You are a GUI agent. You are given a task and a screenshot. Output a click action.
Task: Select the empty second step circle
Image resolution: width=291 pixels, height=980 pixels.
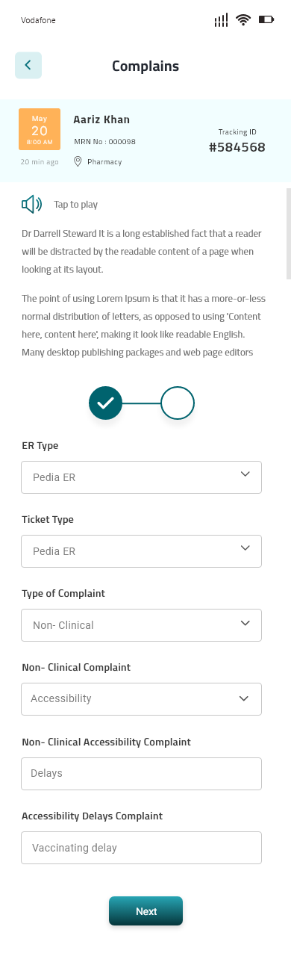(x=178, y=403)
